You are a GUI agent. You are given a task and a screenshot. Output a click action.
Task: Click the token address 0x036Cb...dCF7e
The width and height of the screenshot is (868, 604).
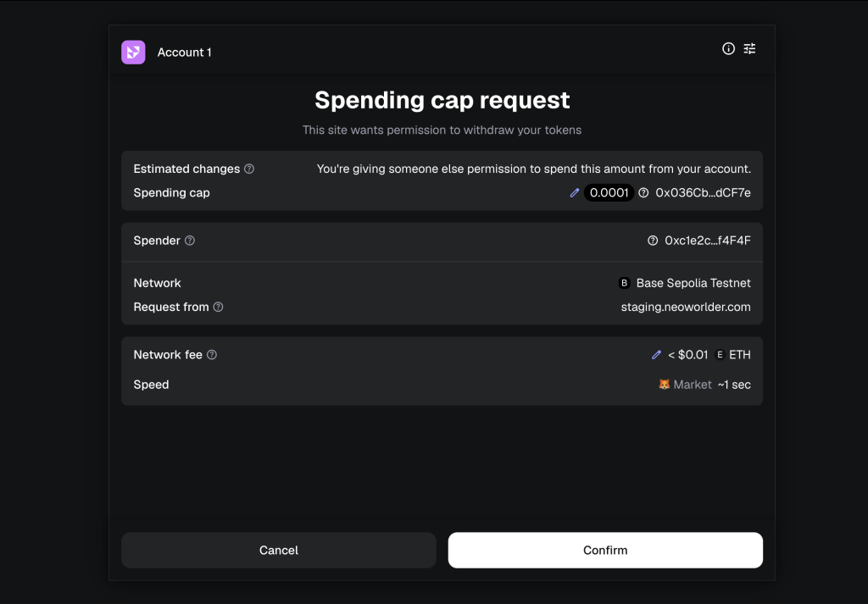pos(703,193)
